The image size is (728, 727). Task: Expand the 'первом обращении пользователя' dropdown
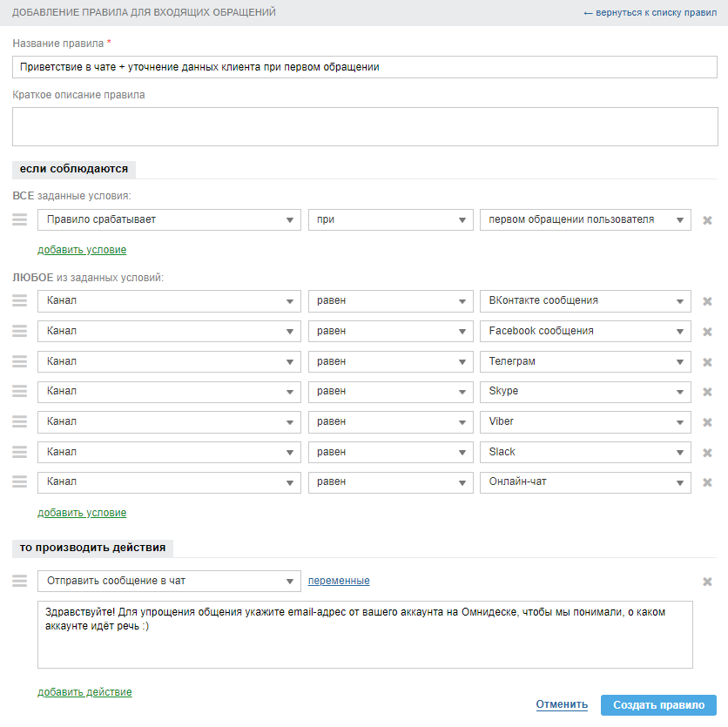pos(585,220)
